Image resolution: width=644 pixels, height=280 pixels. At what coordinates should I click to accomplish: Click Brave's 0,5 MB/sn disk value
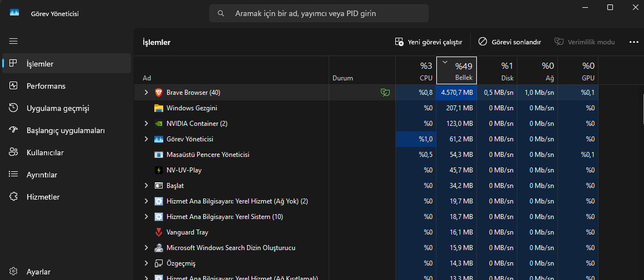pos(496,93)
